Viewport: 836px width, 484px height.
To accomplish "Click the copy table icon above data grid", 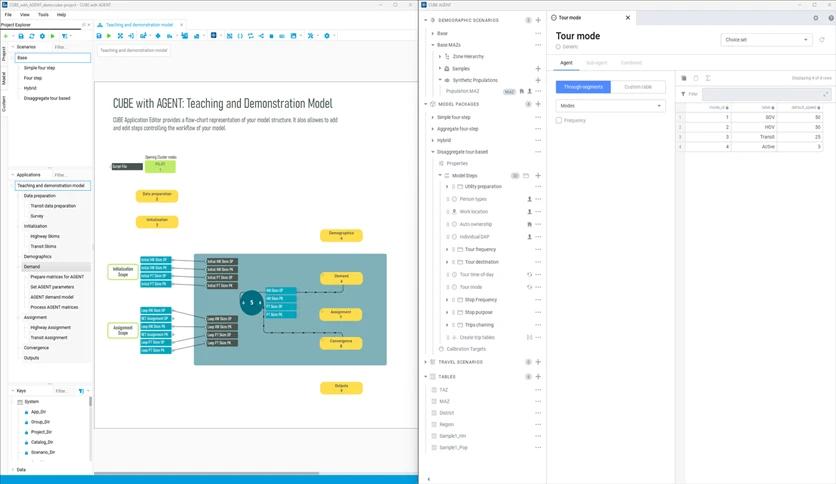I will pyautogui.click(x=684, y=78).
